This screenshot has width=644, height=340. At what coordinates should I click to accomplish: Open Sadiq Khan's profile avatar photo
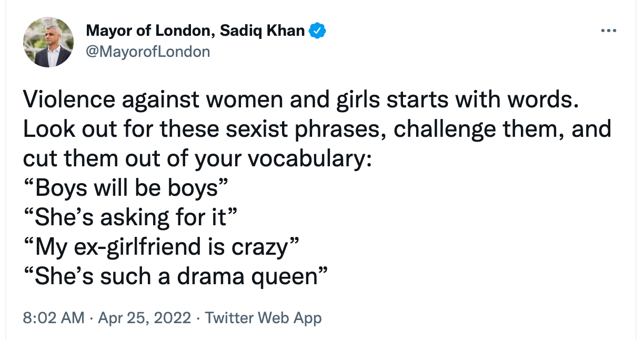[x=48, y=42]
